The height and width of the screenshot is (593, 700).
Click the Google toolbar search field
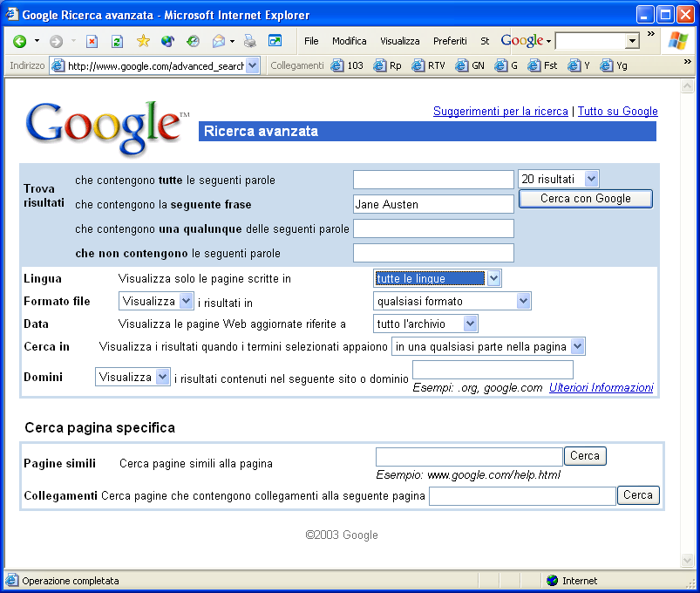(x=590, y=41)
